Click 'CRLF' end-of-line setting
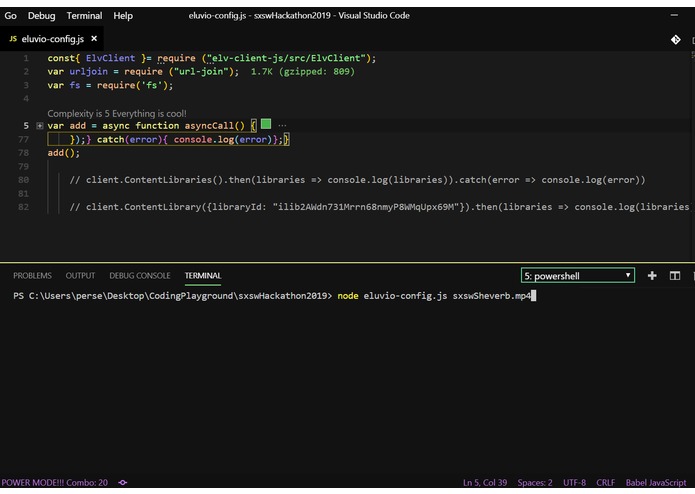 click(x=605, y=482)
